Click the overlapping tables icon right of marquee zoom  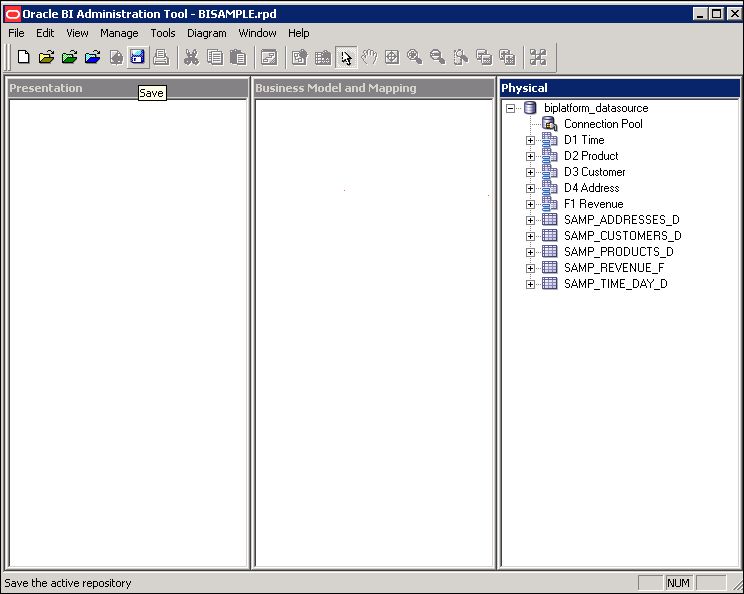click(484, 57)
